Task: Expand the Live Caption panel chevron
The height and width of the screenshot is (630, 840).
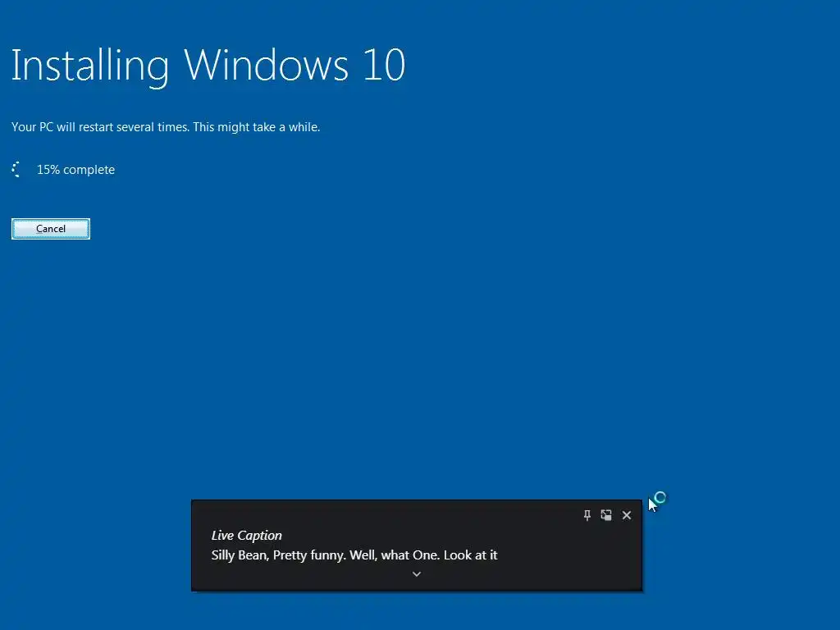Action: pyautogui.click(x=416, y=574)
